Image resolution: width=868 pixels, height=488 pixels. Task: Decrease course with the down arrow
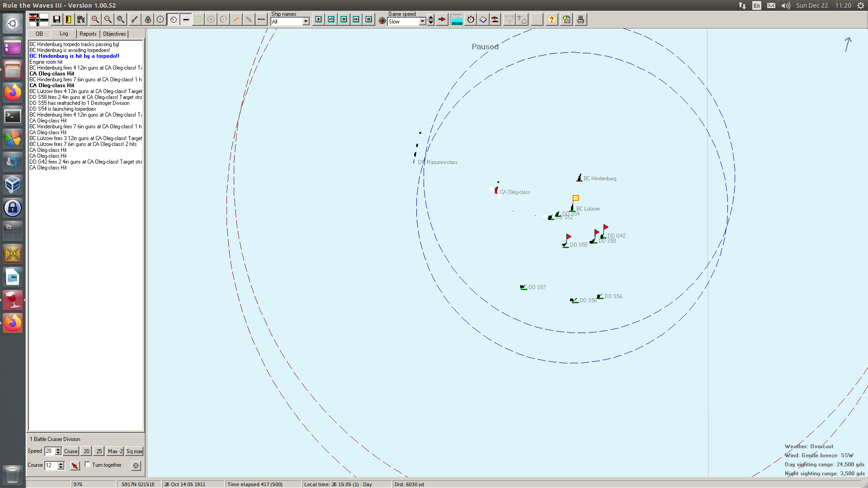point(61,468)
